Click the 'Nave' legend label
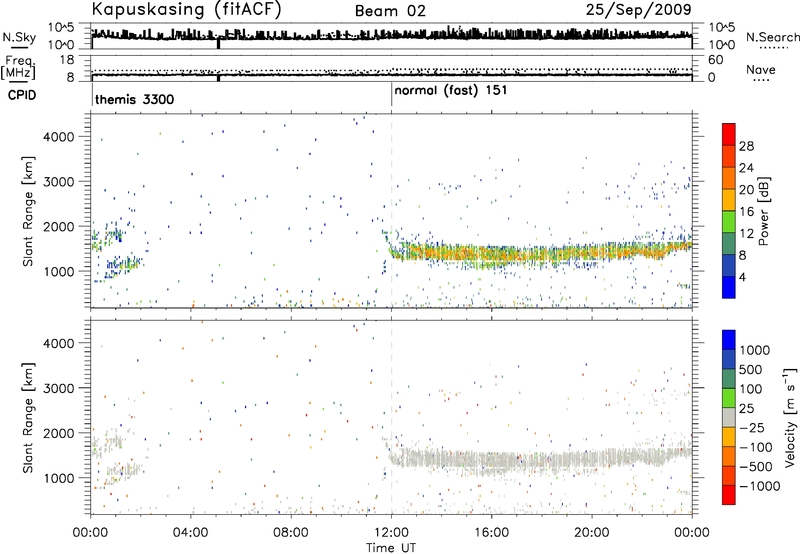The image size is (800, 554). 761,69
